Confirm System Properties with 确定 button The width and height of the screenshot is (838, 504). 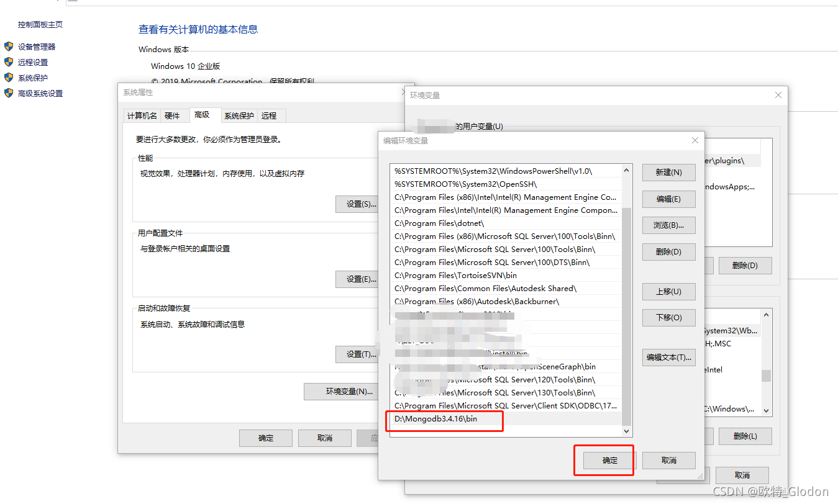(266, 438)
